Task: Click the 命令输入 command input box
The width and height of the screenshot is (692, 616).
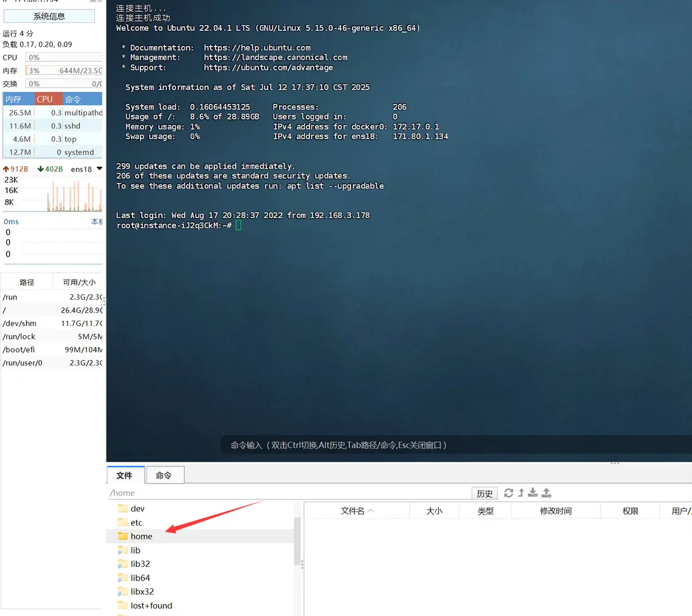Action: point(456,445)
